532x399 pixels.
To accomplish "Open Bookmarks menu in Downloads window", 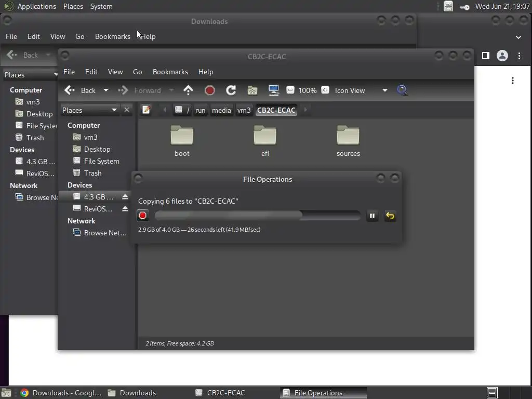I will (113, 36).
